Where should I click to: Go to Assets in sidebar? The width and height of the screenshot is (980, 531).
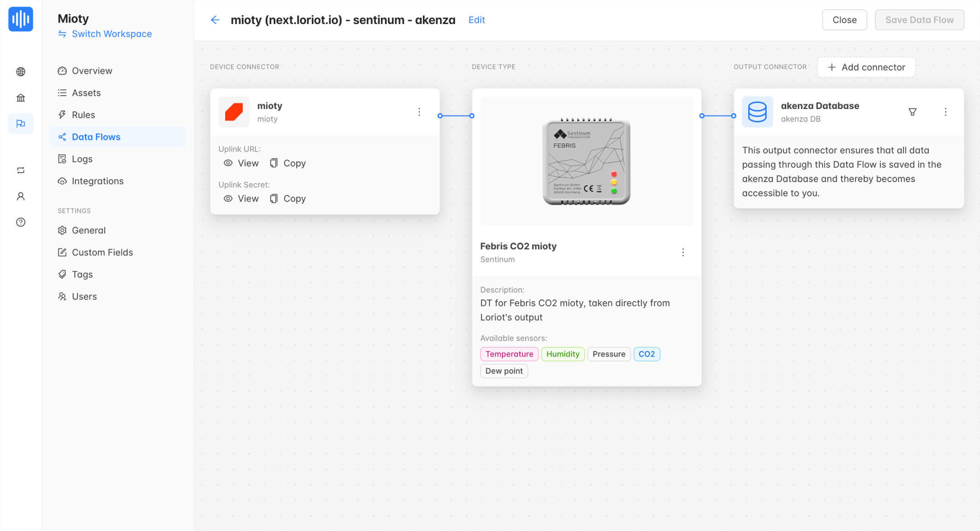[x=86, y=93]
